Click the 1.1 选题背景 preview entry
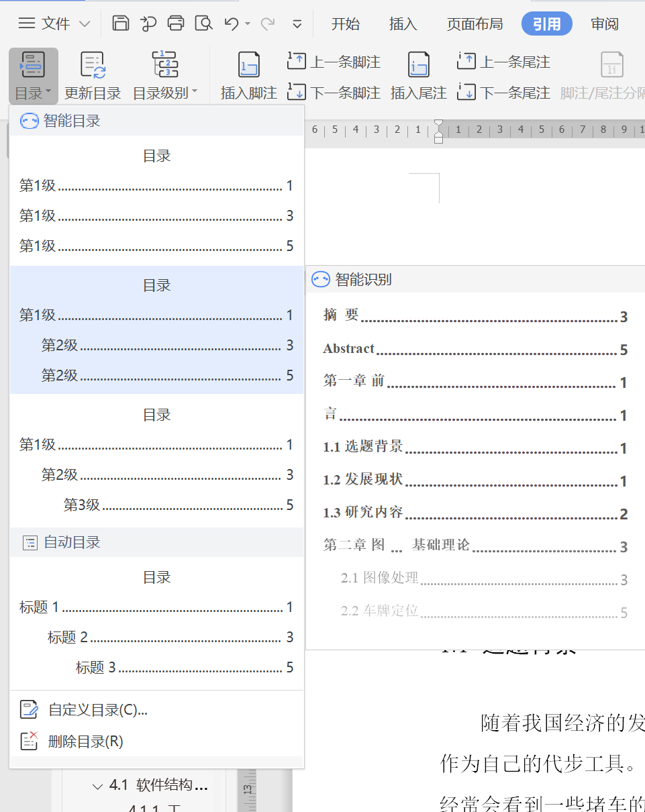The image size is (645, 812). point(475,447)
